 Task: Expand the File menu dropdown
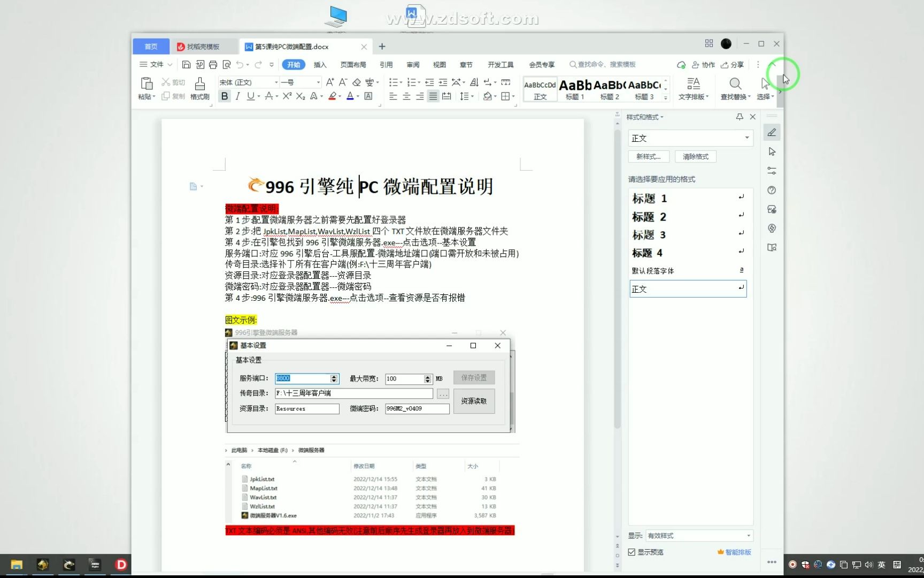pos(156,64)
